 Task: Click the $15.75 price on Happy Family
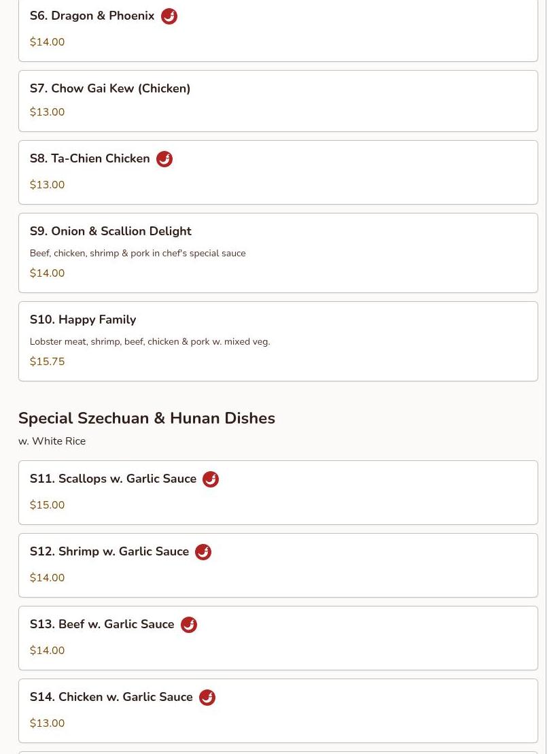pyautogui.click(x=47, y=361)
